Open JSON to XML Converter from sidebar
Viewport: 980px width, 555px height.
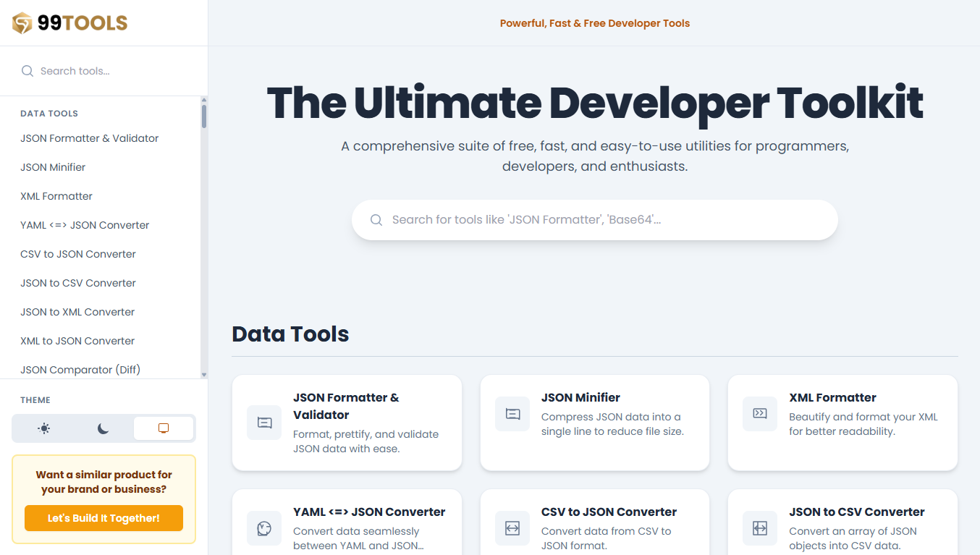(77, 312)
